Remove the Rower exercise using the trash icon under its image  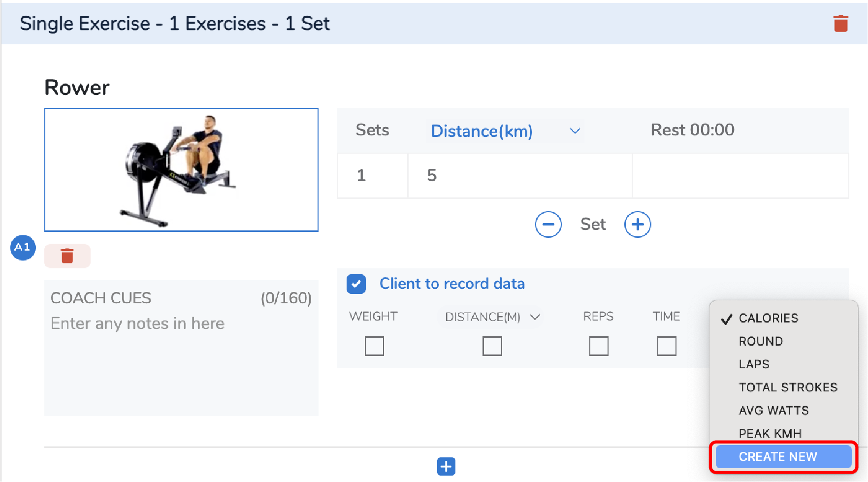[67, 256]
